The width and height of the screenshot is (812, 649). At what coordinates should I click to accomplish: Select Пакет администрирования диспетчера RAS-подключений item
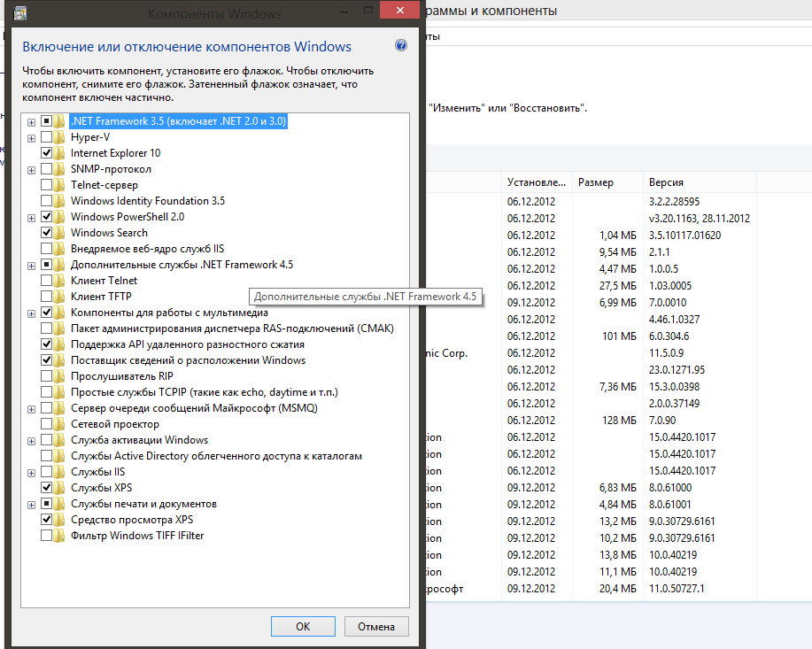click(232, 328)
